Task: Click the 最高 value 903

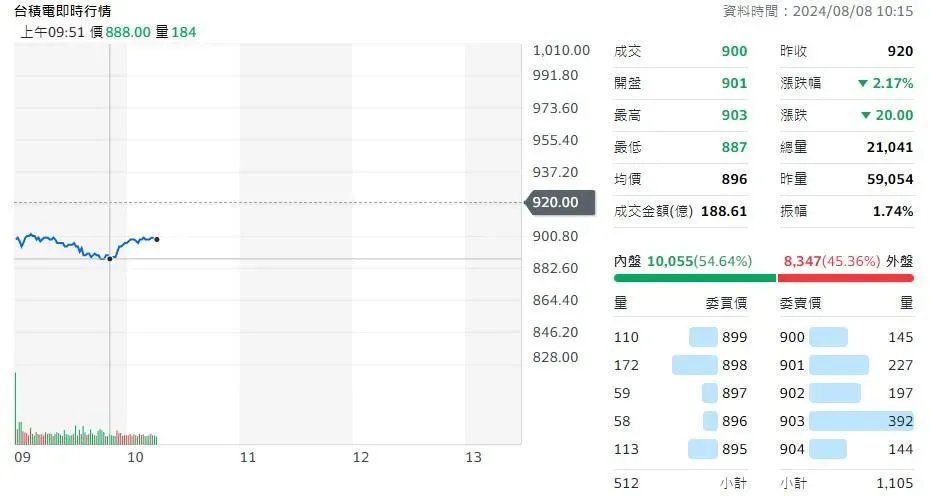Action: [734, 115]
